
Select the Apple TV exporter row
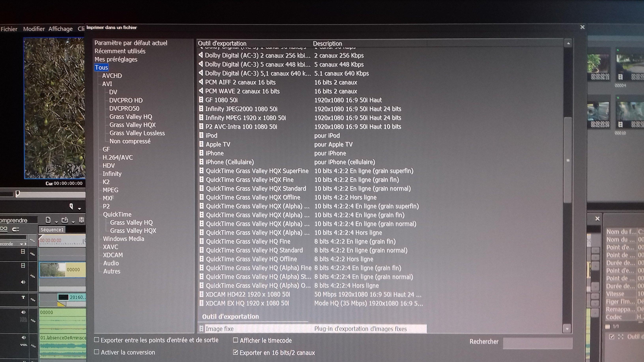pyautogui.click(x=313, y=144)
